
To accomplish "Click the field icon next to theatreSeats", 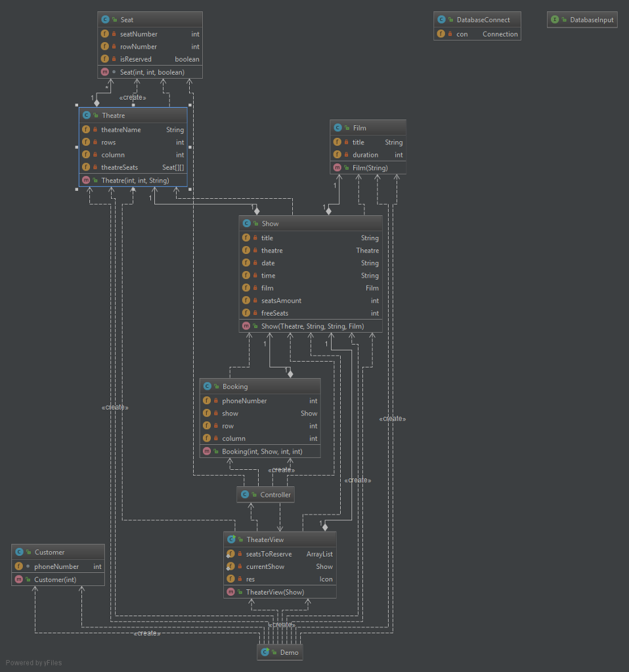I will click(87, 167).
